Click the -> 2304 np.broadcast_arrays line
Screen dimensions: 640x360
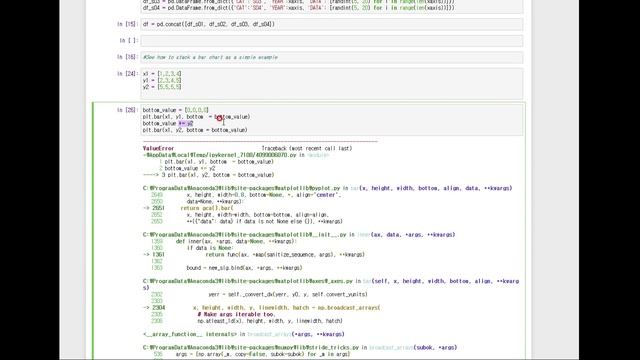261,308
